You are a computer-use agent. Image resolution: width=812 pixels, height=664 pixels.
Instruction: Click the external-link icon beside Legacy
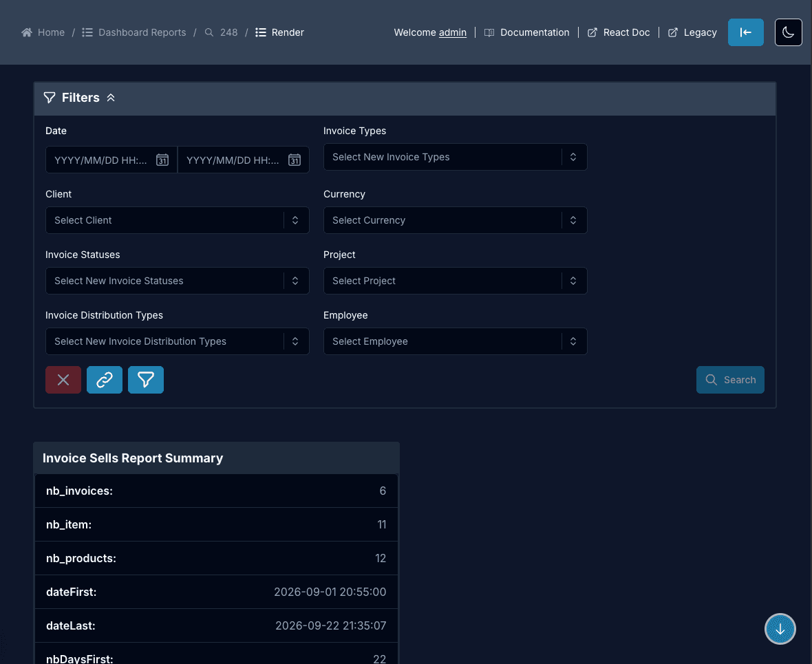point(673,32)
